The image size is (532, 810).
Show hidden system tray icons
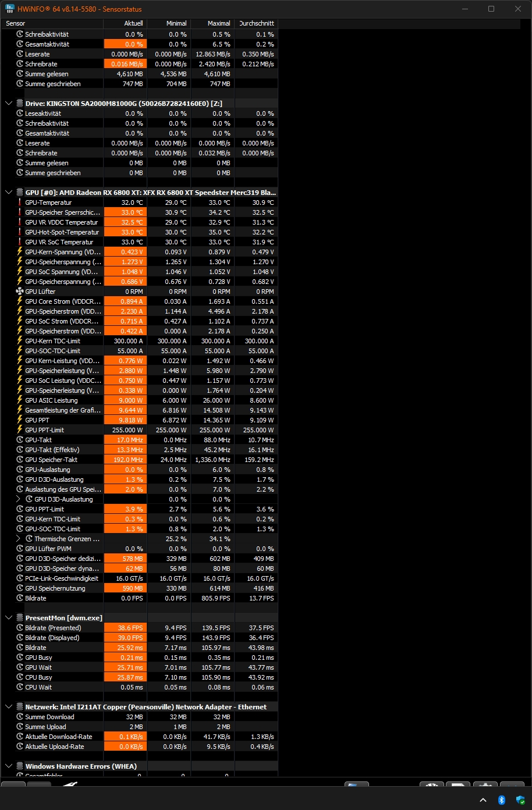(x=483, y=800)
